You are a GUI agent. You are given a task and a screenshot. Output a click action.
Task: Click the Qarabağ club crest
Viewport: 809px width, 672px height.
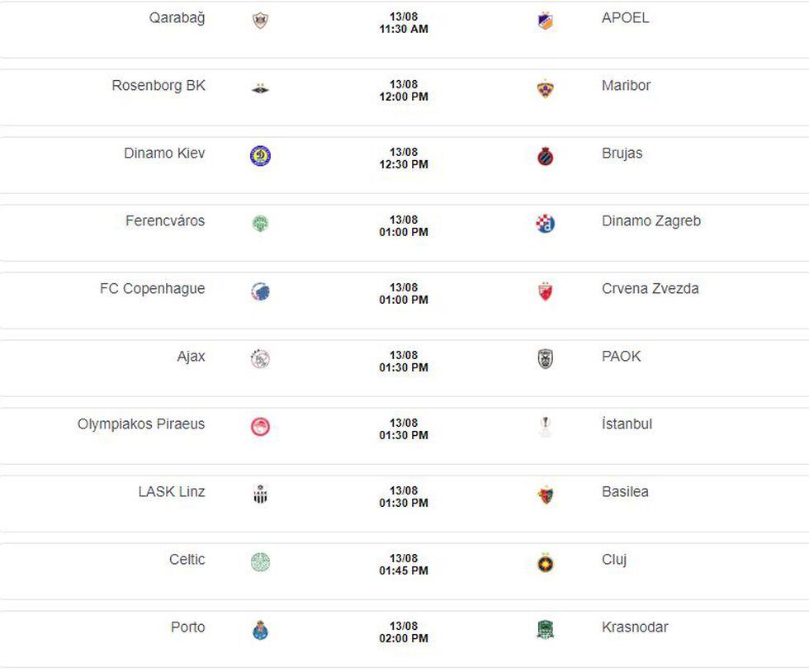(260, 21)
